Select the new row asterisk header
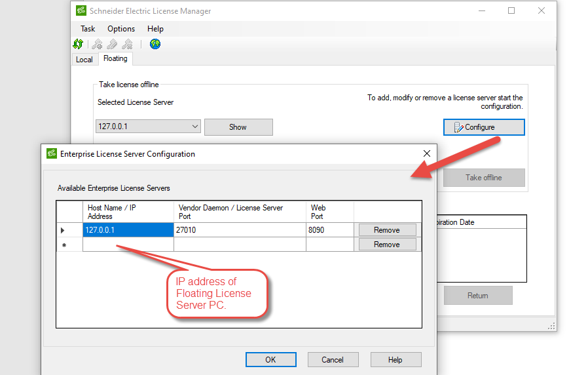The height and width of the screenshot is (375, 588). (69, 245)
